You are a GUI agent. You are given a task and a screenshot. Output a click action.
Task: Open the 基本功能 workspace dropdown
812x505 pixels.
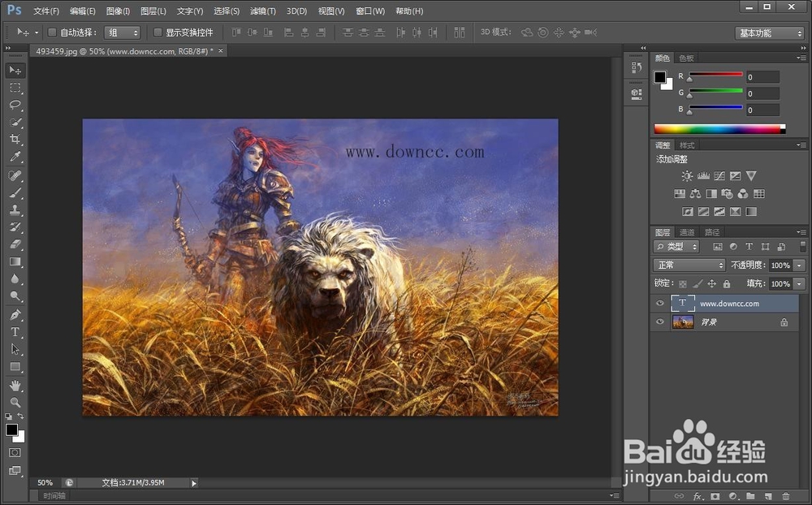pyautogui.click(x=769, y=33)
